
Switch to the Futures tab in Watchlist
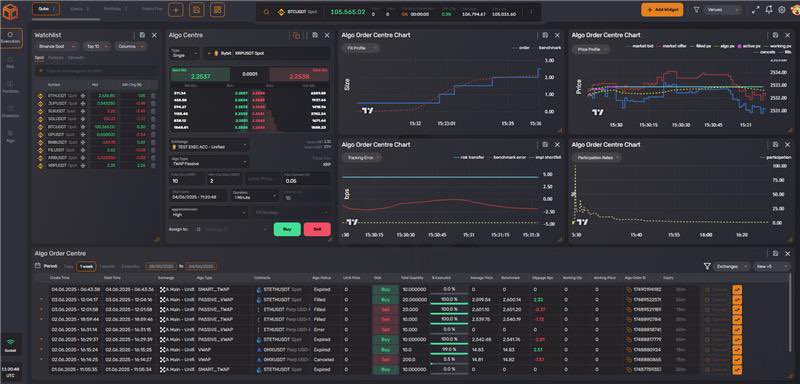55,58
